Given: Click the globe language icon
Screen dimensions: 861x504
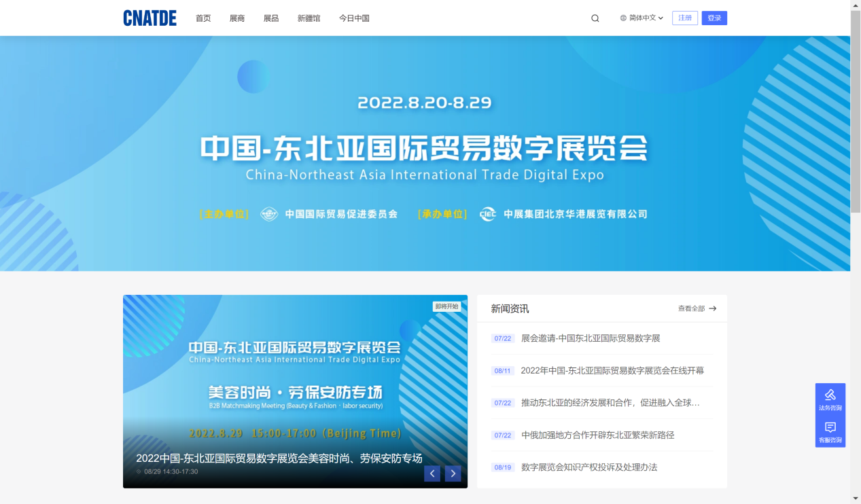Looking at the screenshot, I should pyautogui.click(x=623, y=18).
